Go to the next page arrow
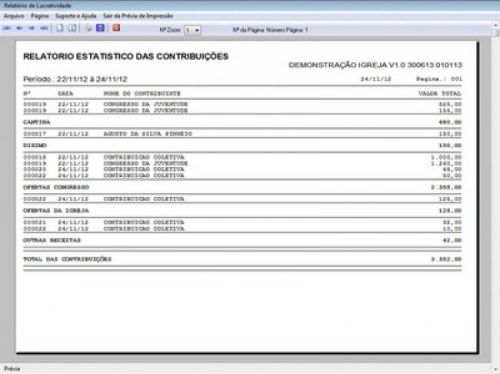Image resolution: width=500 pixels, height=374 pixels. coord(32,28)
